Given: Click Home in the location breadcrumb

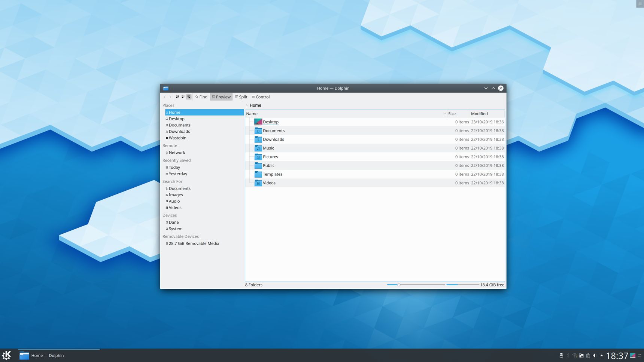Looking at the screenshot, I should 255,105.
